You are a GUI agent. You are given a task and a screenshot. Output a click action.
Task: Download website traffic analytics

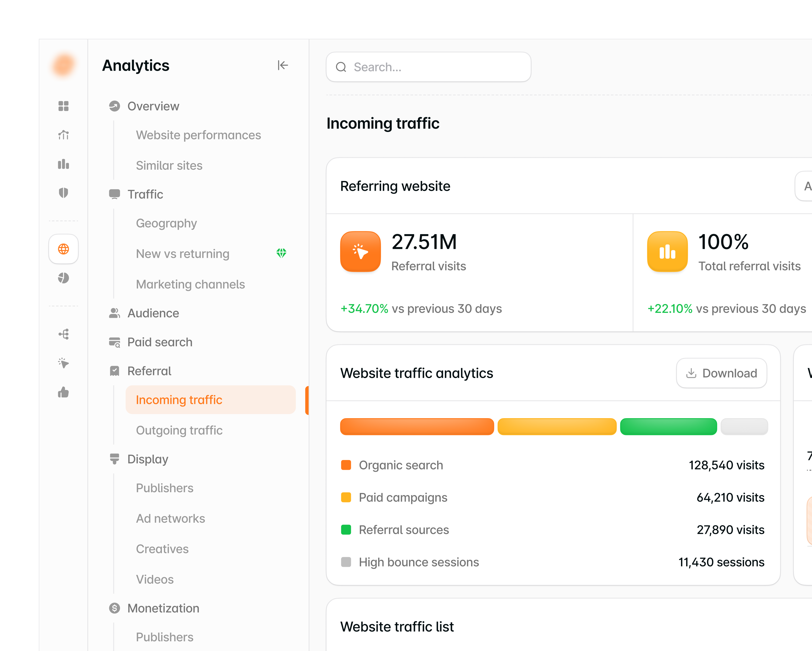click(x=721, y=373)
